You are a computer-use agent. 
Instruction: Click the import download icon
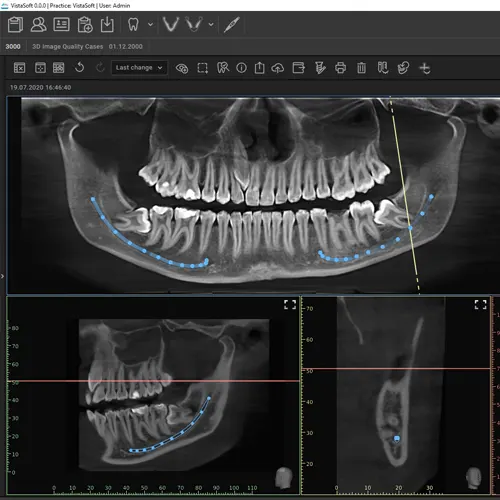click(107, 25)
